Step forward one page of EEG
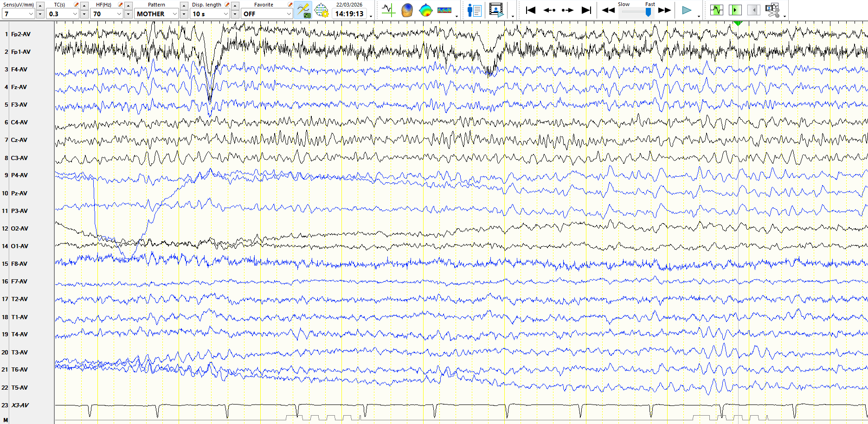This screenshot has width=868, height=424. click(x=567, y=10)
